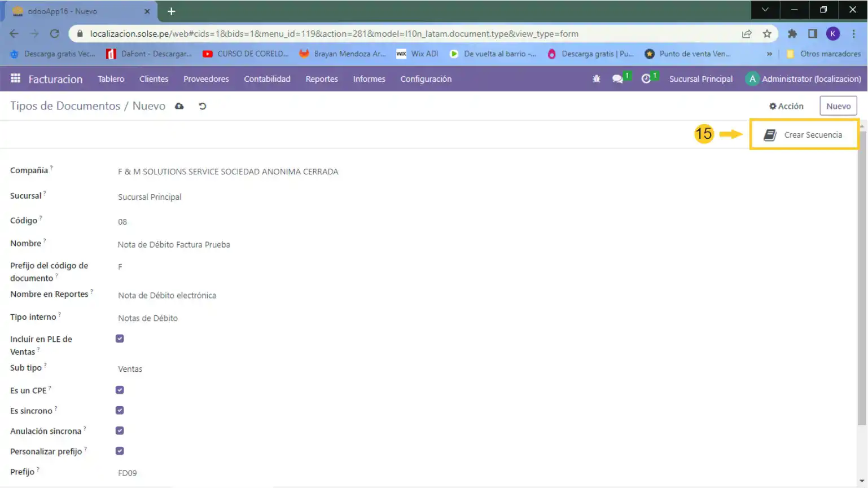Open Brayan Mendoza bookmark
This screenshot has height=488, width=868.
[x=343, y=54]
